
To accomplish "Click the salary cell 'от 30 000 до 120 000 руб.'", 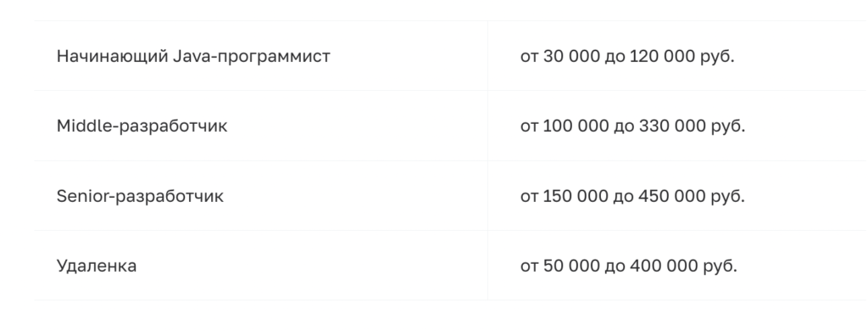I will [677, 56].
